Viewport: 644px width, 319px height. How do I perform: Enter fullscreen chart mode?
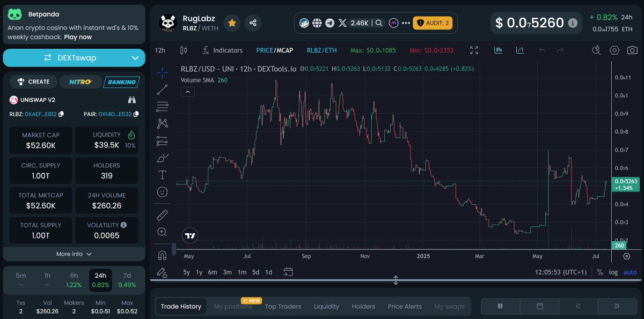coord(474,50)
